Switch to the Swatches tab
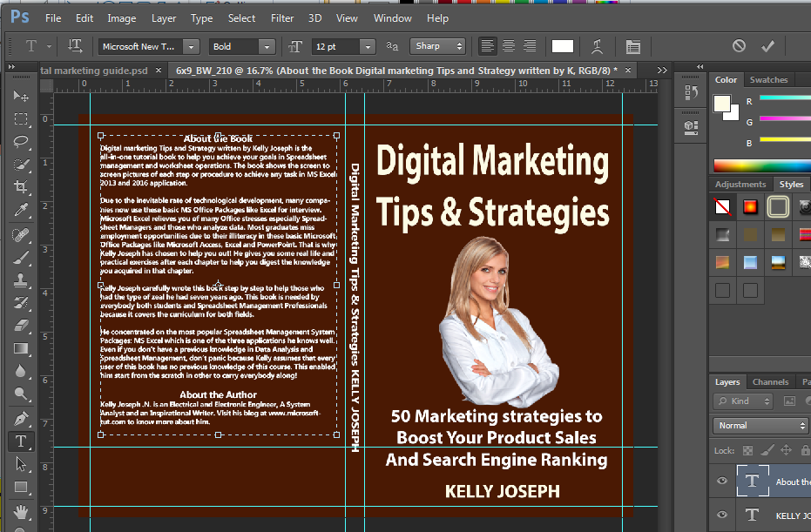Viewport: 811px width, 532px height. click(769, 79)
